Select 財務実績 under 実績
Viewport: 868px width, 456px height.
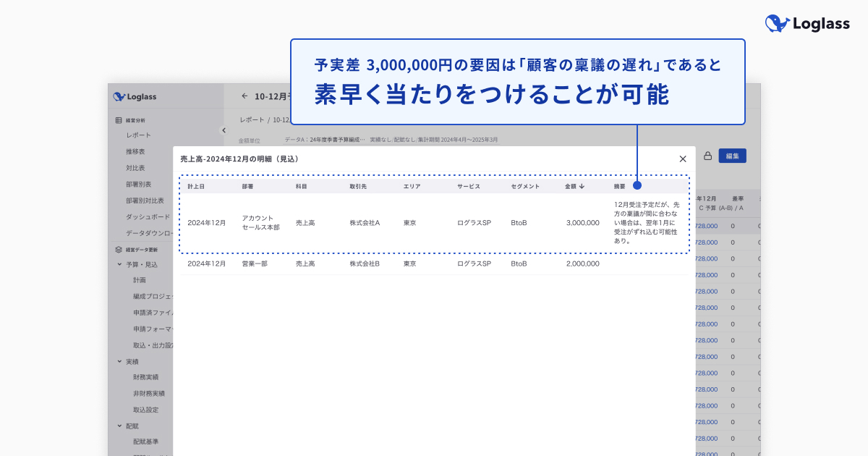[145, 377]
